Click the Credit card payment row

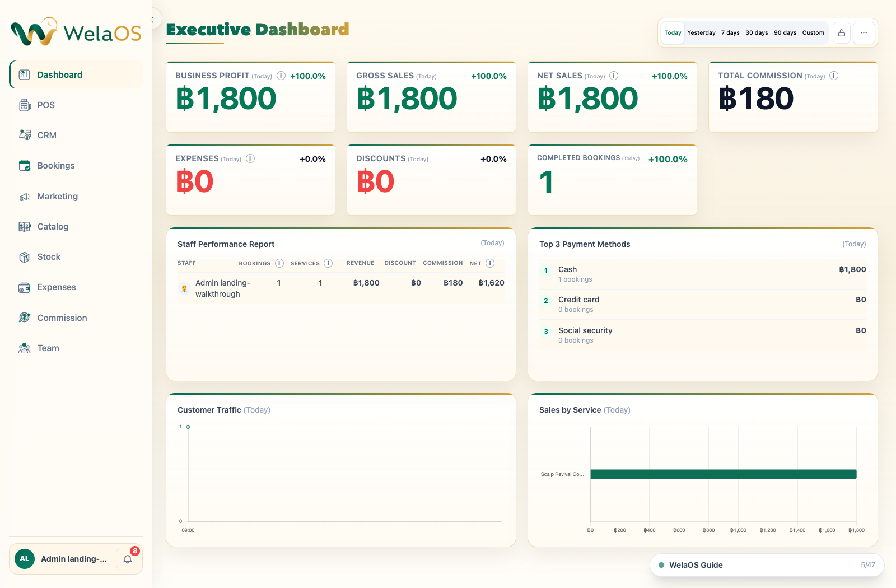(x=702, y=304)
